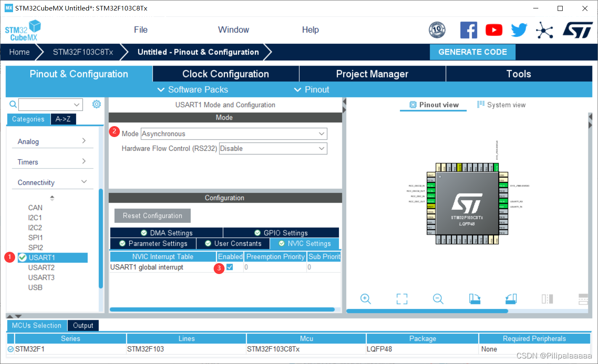Select the Pinout & Configuration tab
598x364 pixels.
pos(79,74)
